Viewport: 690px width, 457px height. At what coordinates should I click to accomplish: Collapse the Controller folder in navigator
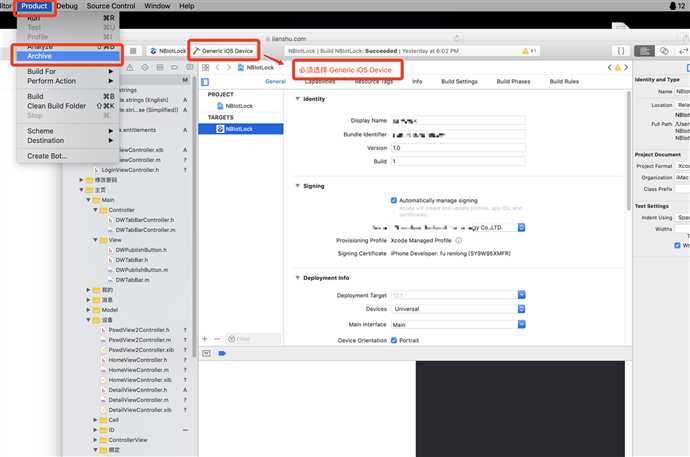pos(95,210)
